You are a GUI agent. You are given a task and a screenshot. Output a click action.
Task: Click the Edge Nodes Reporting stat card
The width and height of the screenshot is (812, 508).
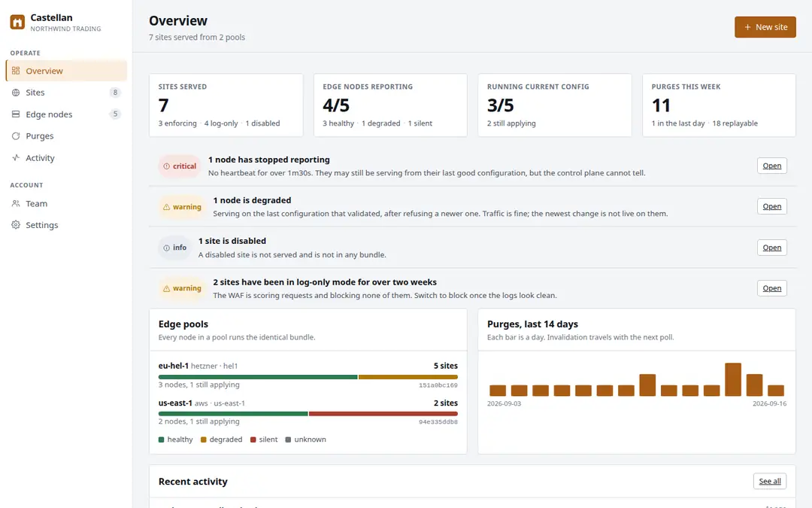(390, 105)
